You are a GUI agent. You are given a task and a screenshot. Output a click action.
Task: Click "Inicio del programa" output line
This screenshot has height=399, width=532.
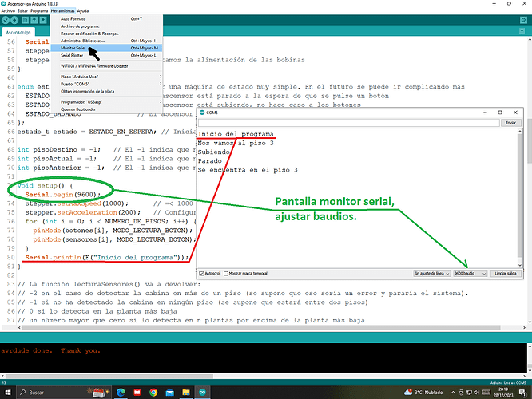pos(236,134)
